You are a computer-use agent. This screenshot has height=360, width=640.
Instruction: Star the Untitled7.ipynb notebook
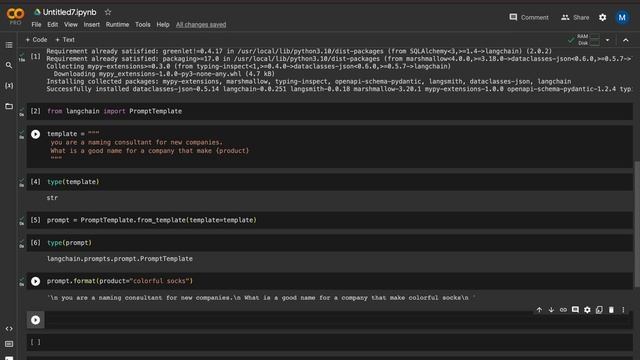click(108, 12)
